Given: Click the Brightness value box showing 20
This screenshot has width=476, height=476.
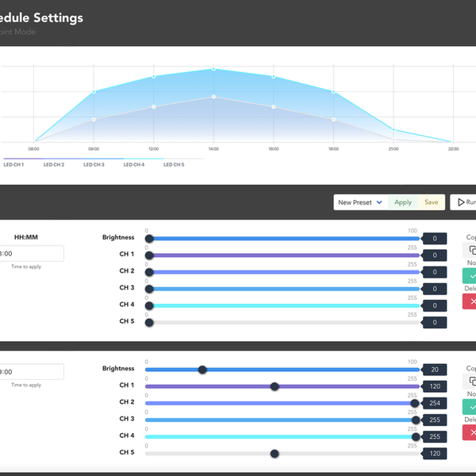Looking at the screenshot, I should pos(435,370).
